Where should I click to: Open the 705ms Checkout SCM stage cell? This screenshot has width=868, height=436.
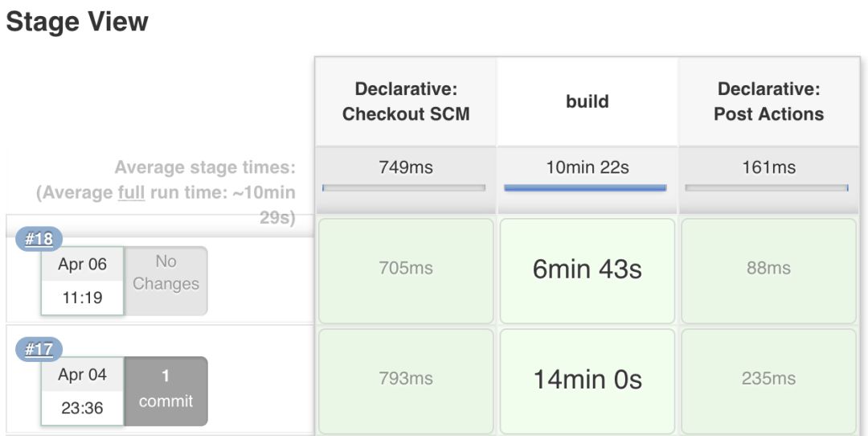tap(405, 269)
